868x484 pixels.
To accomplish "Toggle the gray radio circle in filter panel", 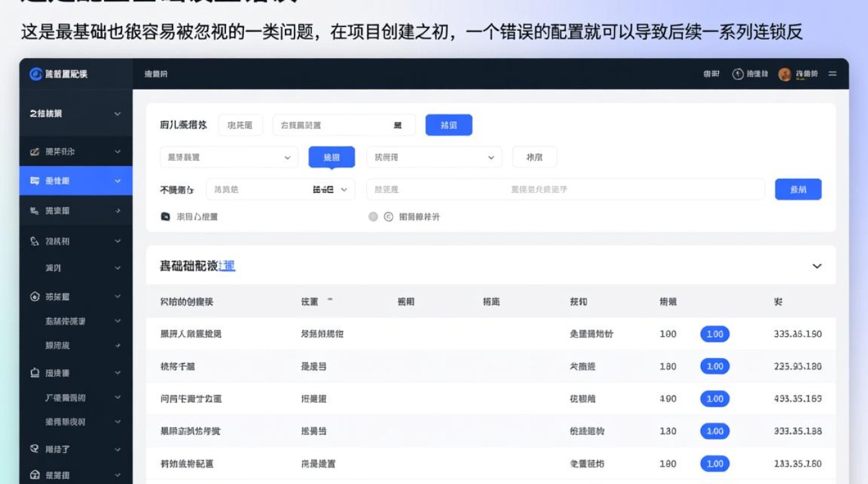I will [373, 217].
